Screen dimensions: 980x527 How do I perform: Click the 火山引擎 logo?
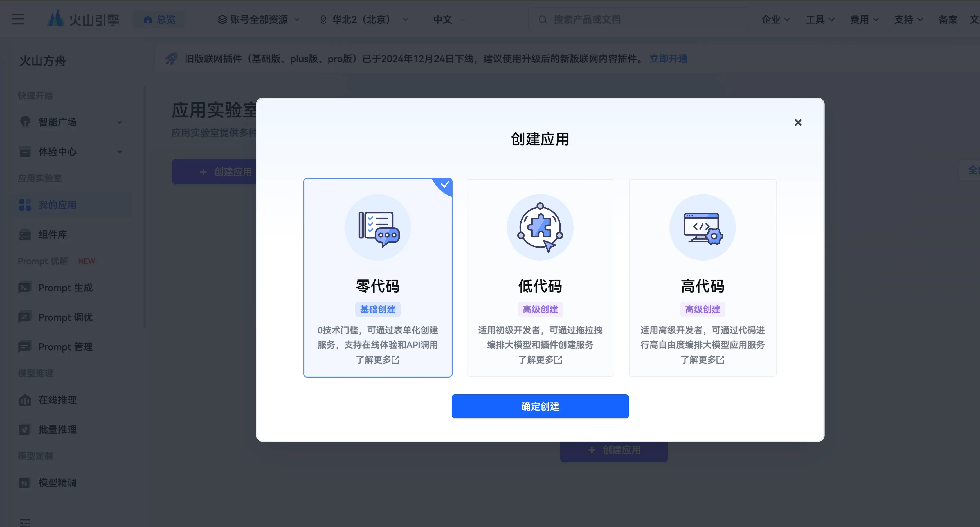click(x=83, y=19)
